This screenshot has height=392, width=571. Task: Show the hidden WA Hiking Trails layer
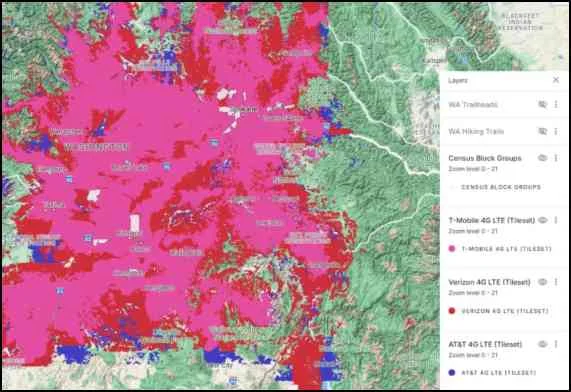click(543, 131)
